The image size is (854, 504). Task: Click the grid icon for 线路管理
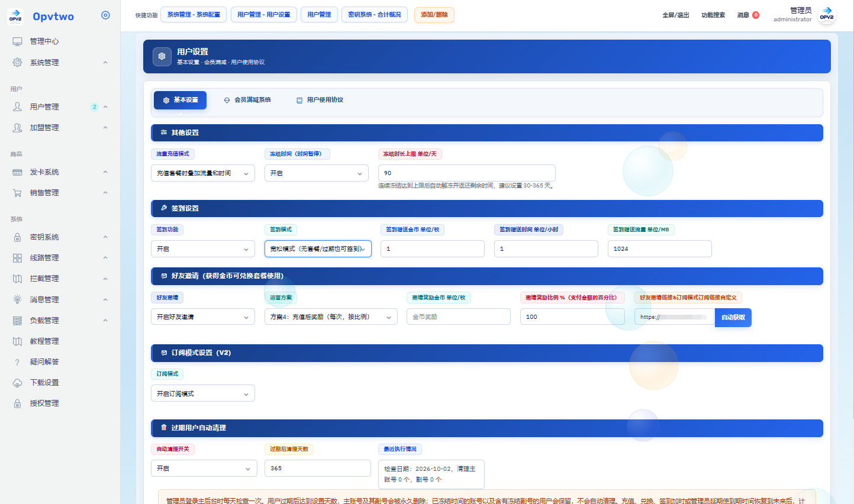pyautogui.click(x=17, y=258)
